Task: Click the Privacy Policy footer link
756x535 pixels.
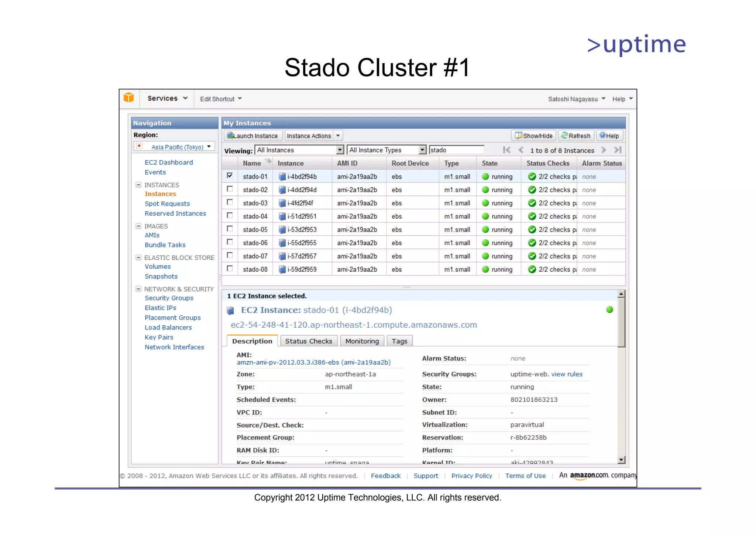Action: coord(472,476)
